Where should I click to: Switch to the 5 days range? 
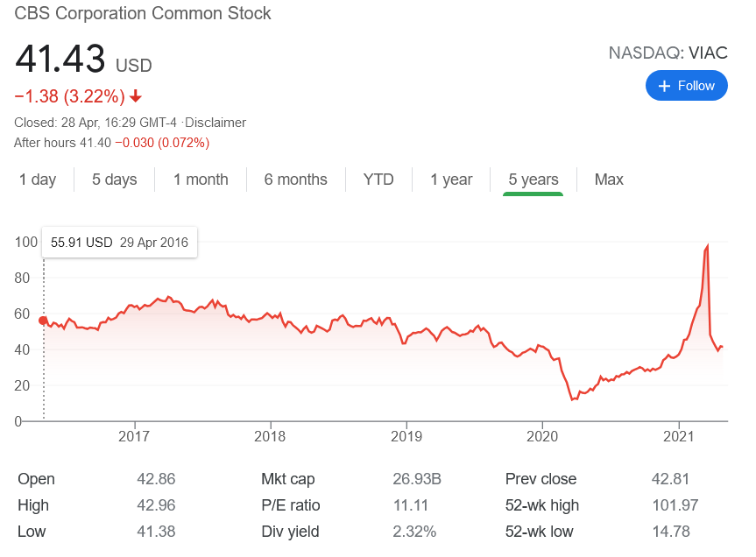pyautogui.click(x=115, y=180)
